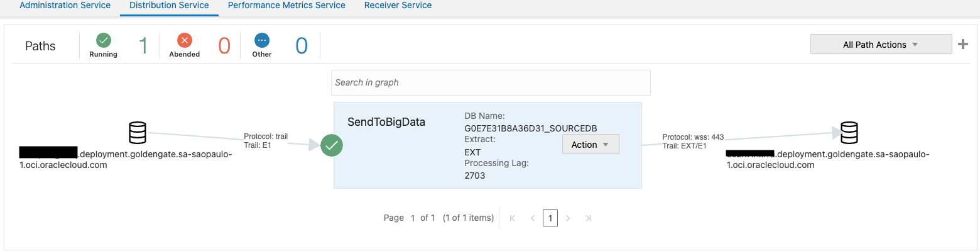The image size is (980, 251).
Task: Click page number 1 button
Action: pyautogui.click(x=550, y=218)
